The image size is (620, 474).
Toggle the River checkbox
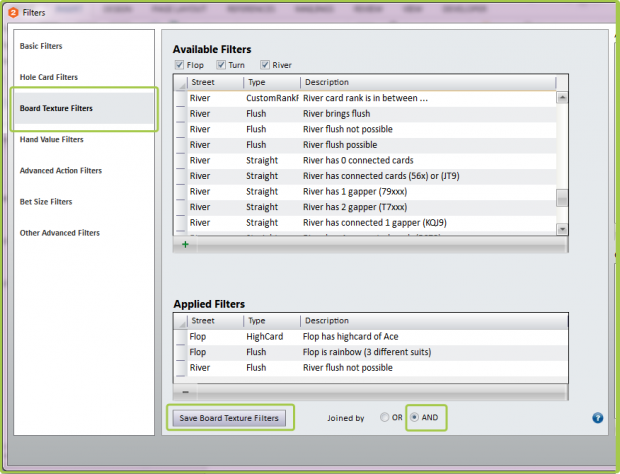(265, 65)
